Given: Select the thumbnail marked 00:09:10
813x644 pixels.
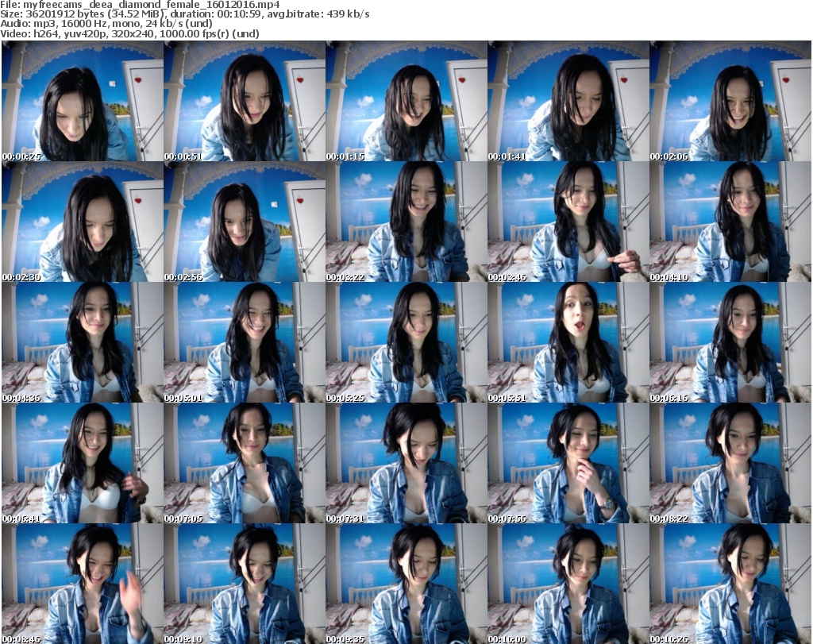Looking at the screenshot, I should pyautogui.click(x=245, y=584).
